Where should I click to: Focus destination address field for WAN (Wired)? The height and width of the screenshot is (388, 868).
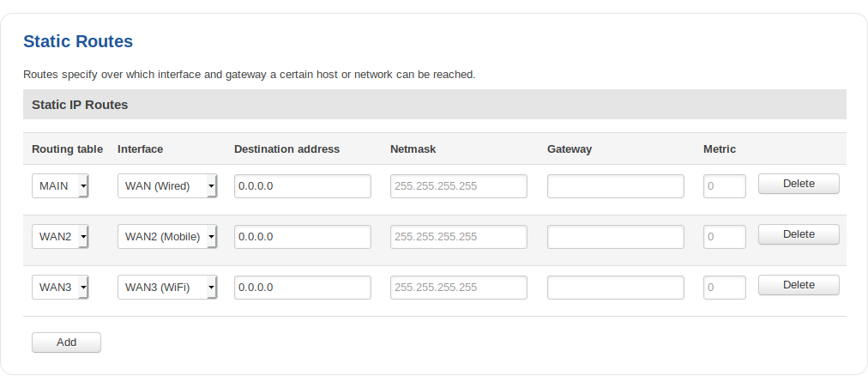coord(302,186)
